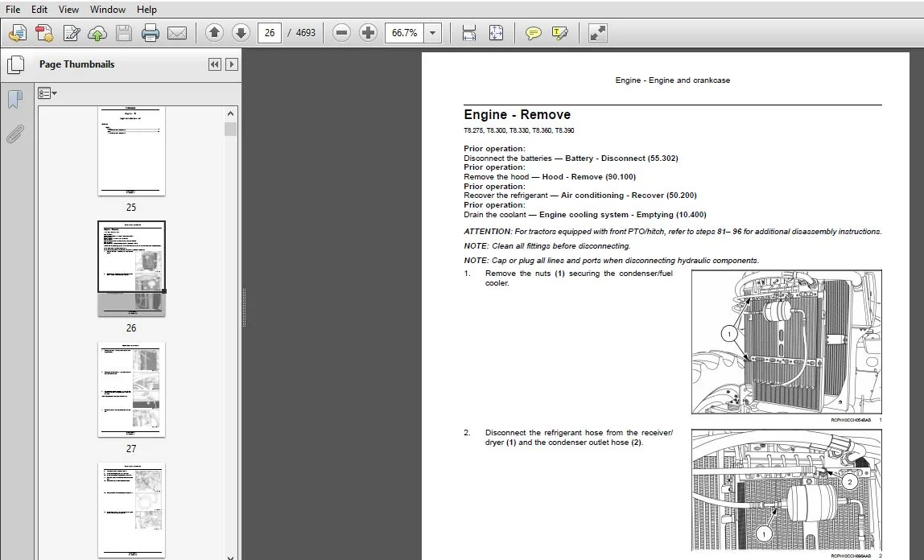
Task: Zoom in with the plus button
Action: [368, 33]
